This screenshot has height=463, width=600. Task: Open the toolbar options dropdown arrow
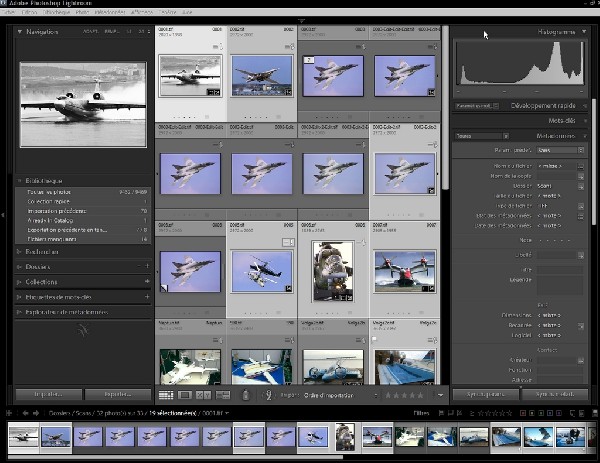click(440, 395)
